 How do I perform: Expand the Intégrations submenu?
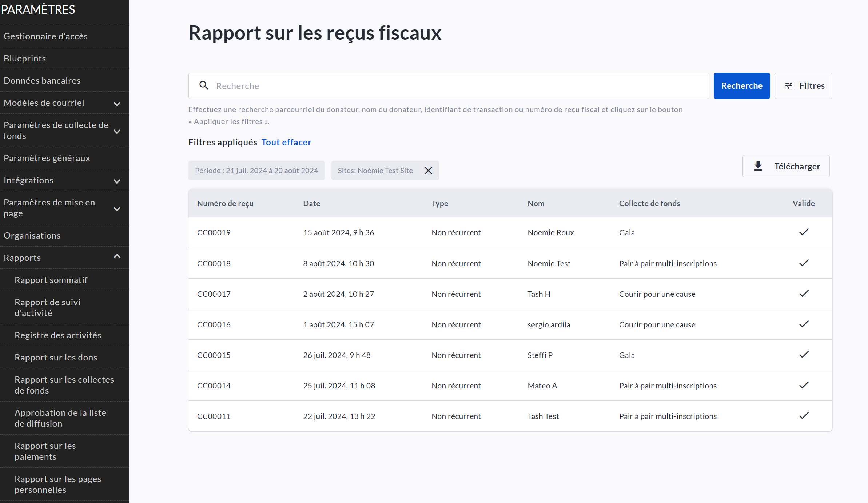pyautogui.click(x=117, y=181)
